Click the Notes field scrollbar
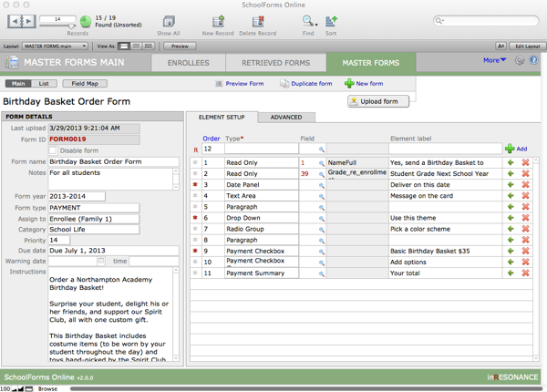 tap(176, 180)
